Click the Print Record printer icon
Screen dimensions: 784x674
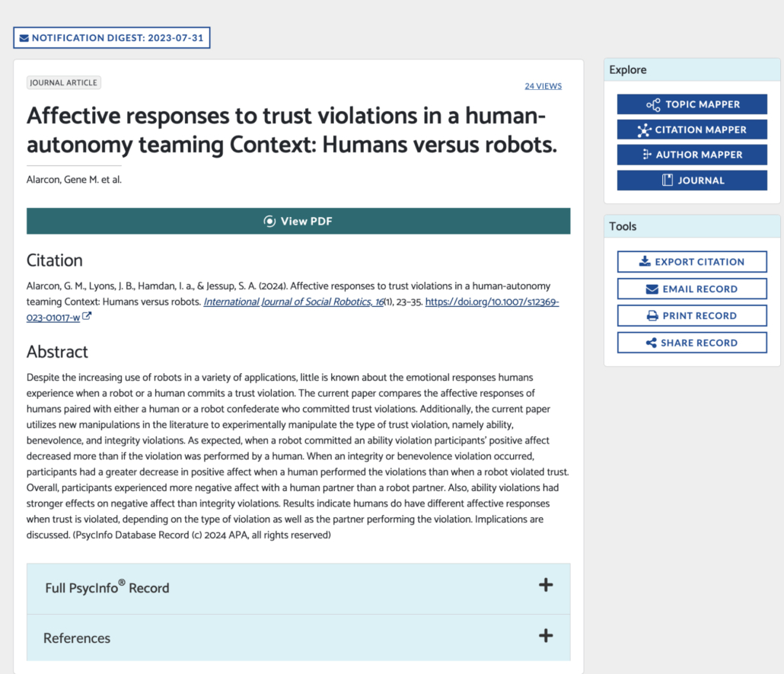click(x=652, y=316)
